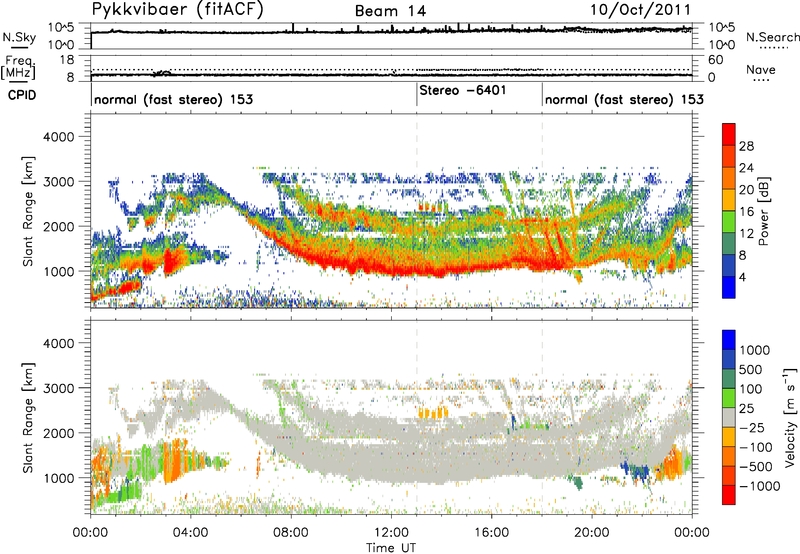
Task: Click the rightmost 'normal (fast stereo) 153' label
Action: [x=624, y=99]
